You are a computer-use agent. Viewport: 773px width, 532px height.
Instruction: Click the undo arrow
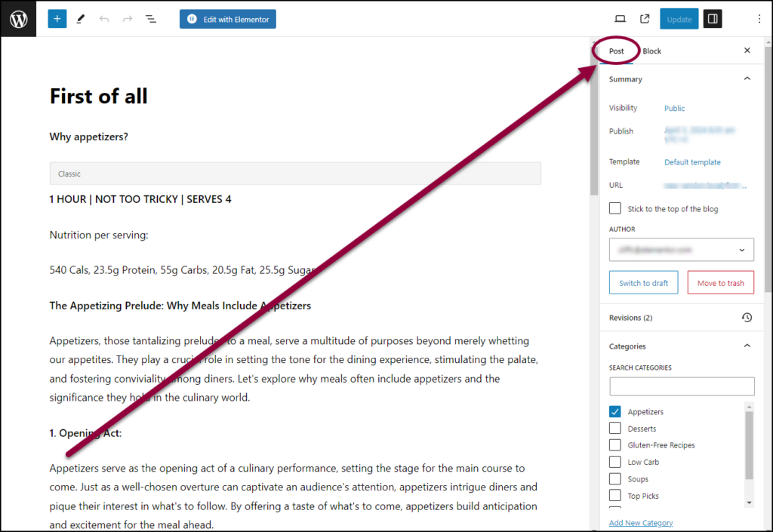104,18
